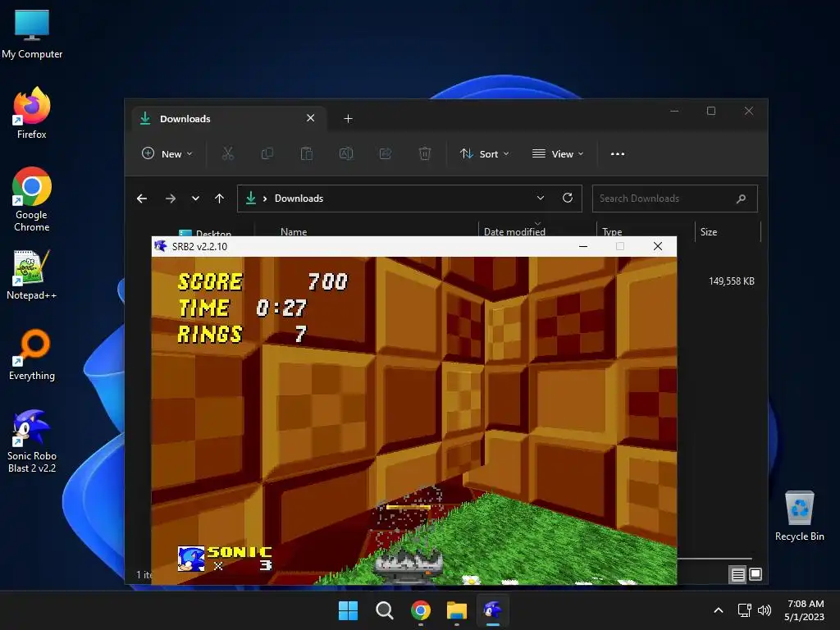
Task: Open Chrome from the taskbar
Action: click(x=421, y=610)
